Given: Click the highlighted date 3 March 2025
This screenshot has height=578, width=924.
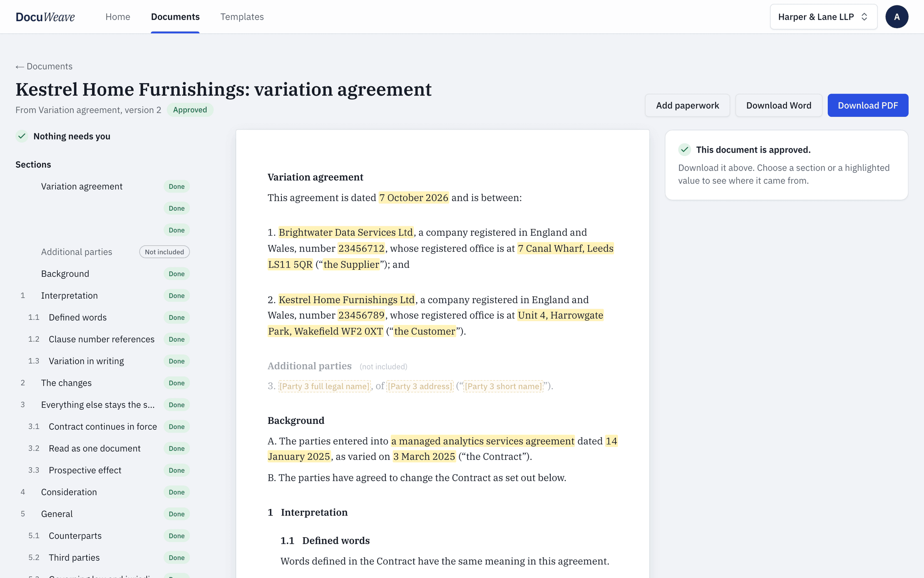Looking at the screenshot, I should pyautogui.click(x=424, y=457).
